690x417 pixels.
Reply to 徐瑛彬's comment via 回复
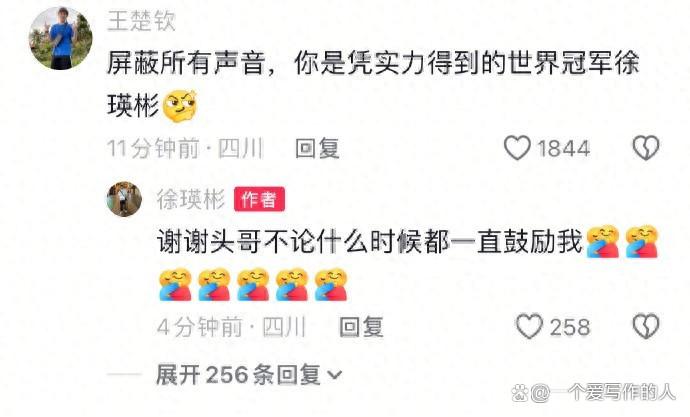tap(361, 327)
